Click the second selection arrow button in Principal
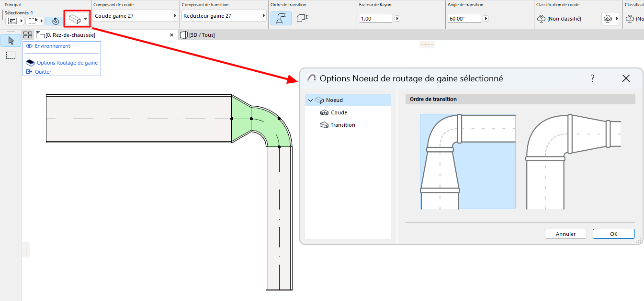This screenshot has width=644, height=301. coord(35,21)
